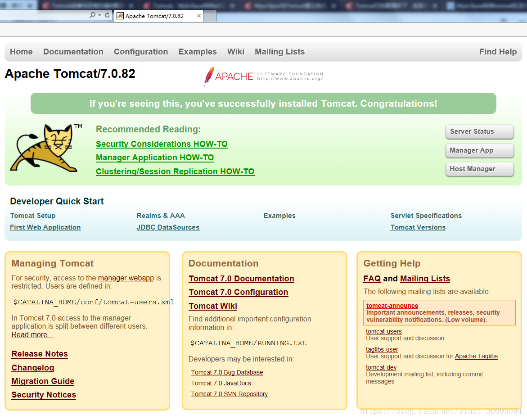This screenshot has width=527, height=420.
Task: Click the $CATALINA_HOME/conf/tomcat-users.xml path text
Action: pyautogui.click(x=94, y=303)
